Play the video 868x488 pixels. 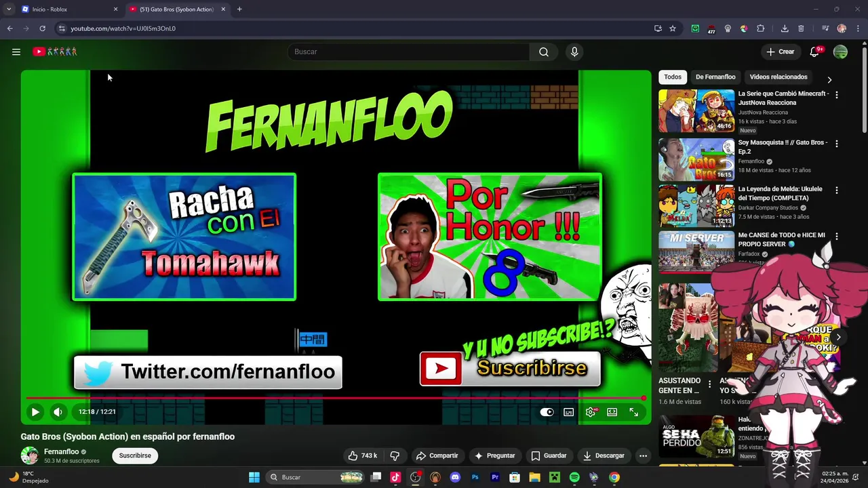[35, 411]
